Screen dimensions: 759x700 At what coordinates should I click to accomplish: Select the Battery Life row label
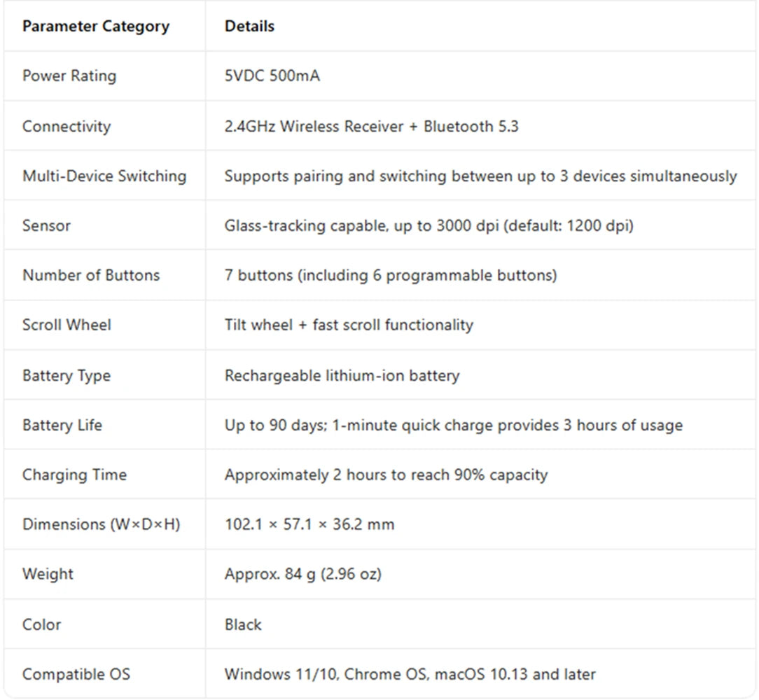(62, 425)
